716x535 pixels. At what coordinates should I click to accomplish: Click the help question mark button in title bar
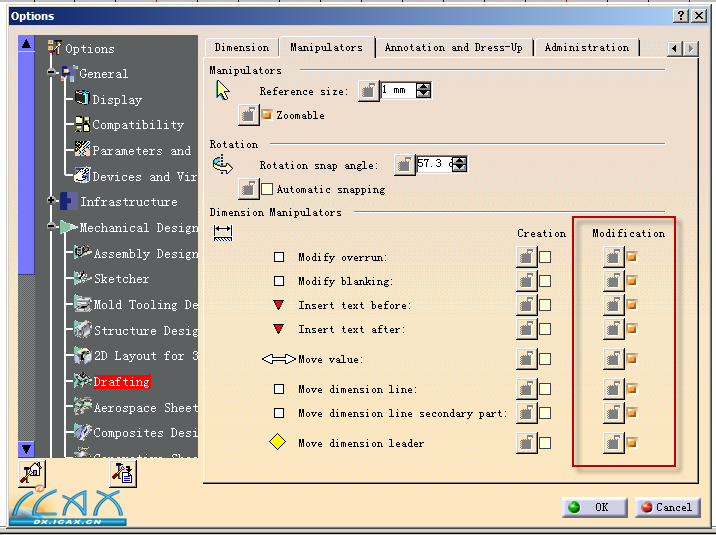pyautogui.click(x=680, y=16)
